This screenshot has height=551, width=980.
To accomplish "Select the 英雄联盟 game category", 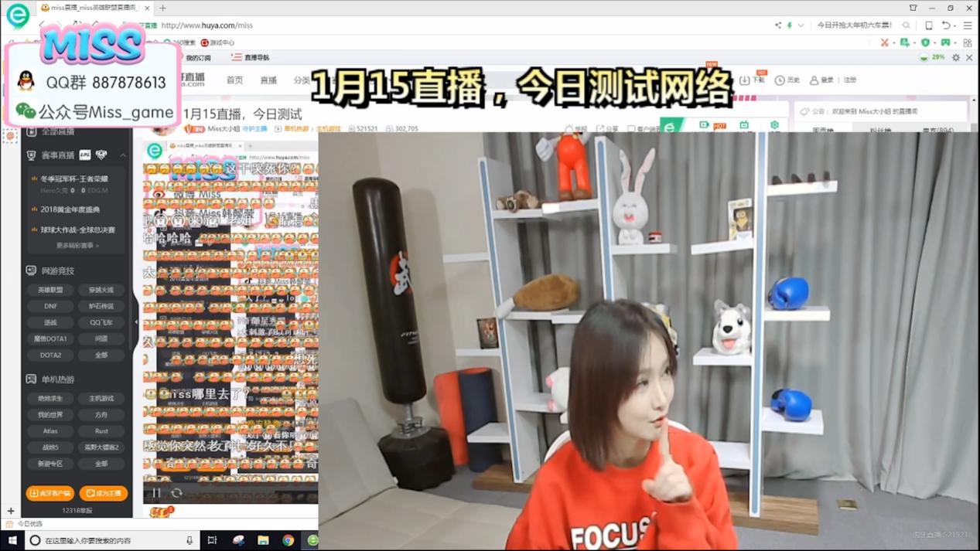I will point(50,290).
